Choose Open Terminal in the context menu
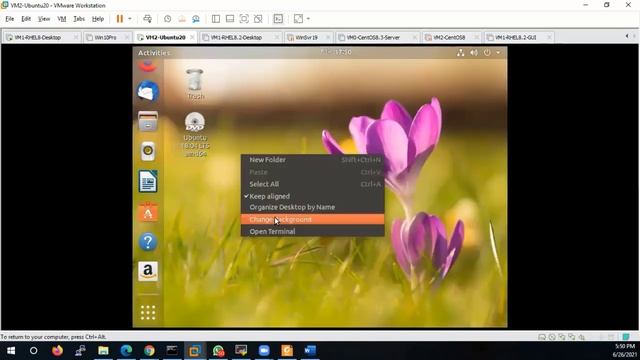This screenshot has width=640, height=360. pyautogui.click(x=312, y=231)
